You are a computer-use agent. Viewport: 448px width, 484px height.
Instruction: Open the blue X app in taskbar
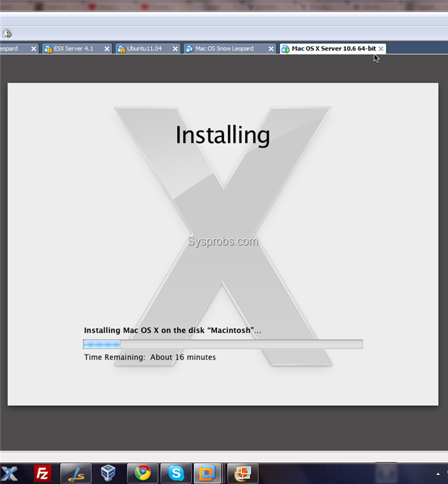pyautogui.click(x=10, y=473)
